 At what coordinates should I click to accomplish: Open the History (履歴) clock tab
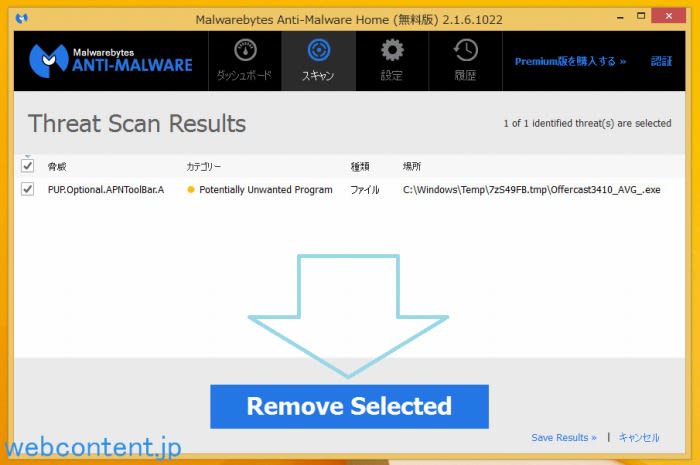point(464,60)
